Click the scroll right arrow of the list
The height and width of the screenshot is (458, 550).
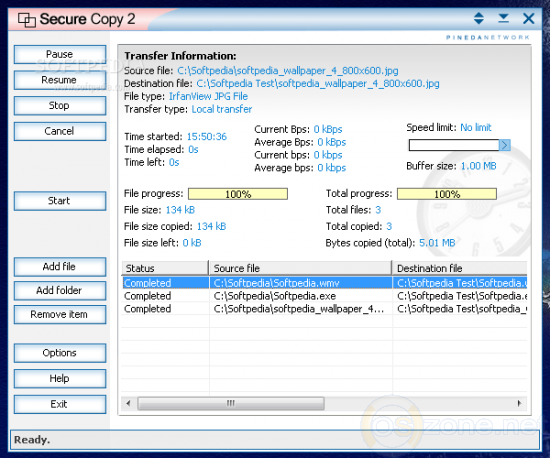click(x=519, y=403)
